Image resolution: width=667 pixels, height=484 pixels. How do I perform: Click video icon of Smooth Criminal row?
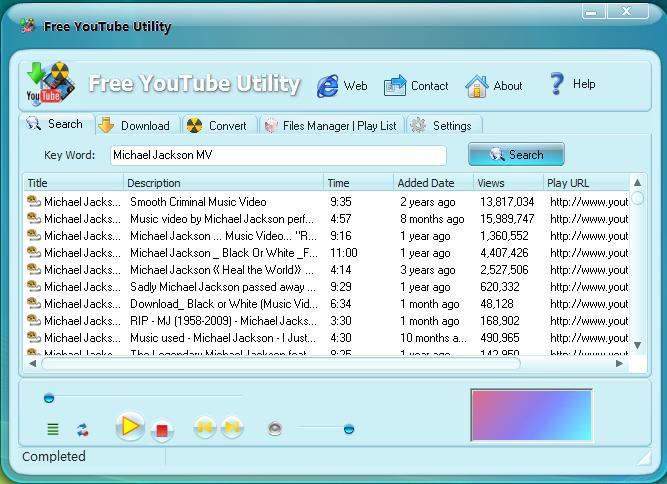pyautogui.click(x=34, y=201)
